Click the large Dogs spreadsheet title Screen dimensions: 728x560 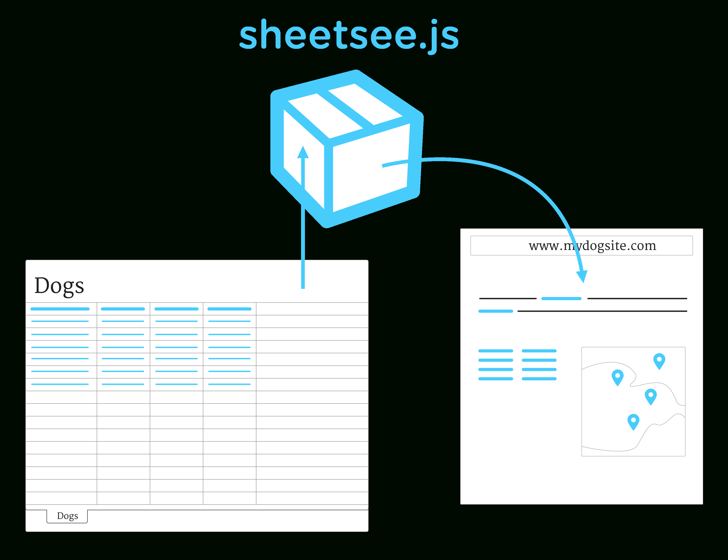pos(59,286)
